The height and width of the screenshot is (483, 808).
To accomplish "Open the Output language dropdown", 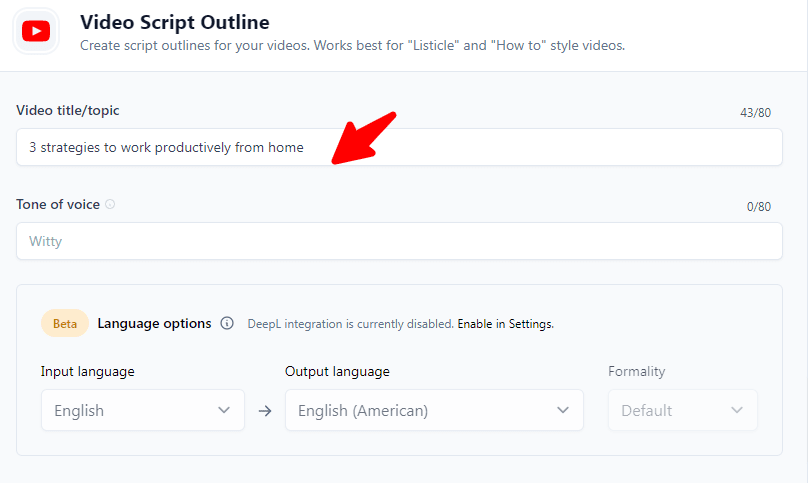I will click(434, 410).
